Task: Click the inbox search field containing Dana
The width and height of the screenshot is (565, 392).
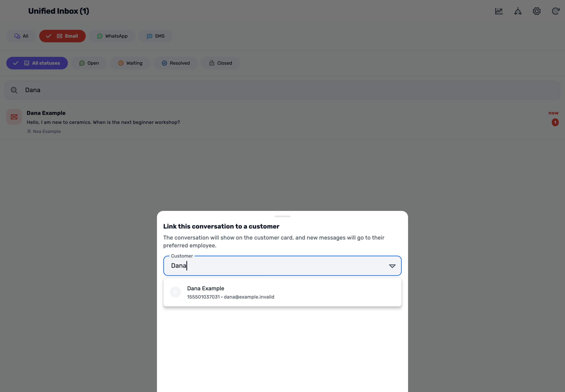Action: pyautogui.click(x=282, y=90)
